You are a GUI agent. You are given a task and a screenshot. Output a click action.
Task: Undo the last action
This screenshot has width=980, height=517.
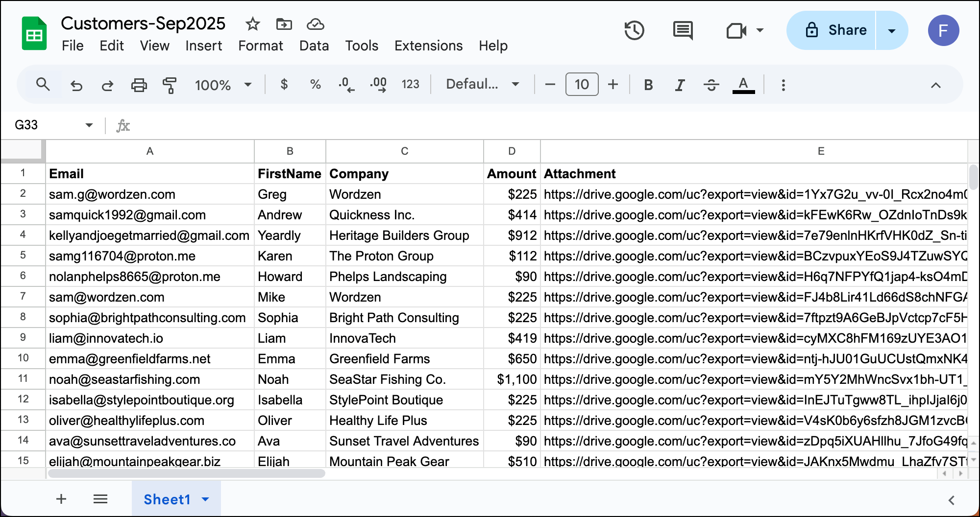coord(76,85)
